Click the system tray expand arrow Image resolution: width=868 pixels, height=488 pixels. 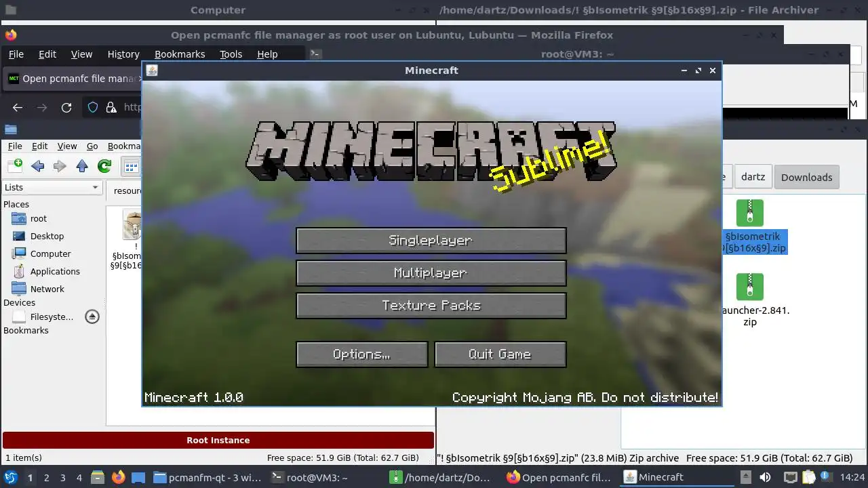pos(745,478)
